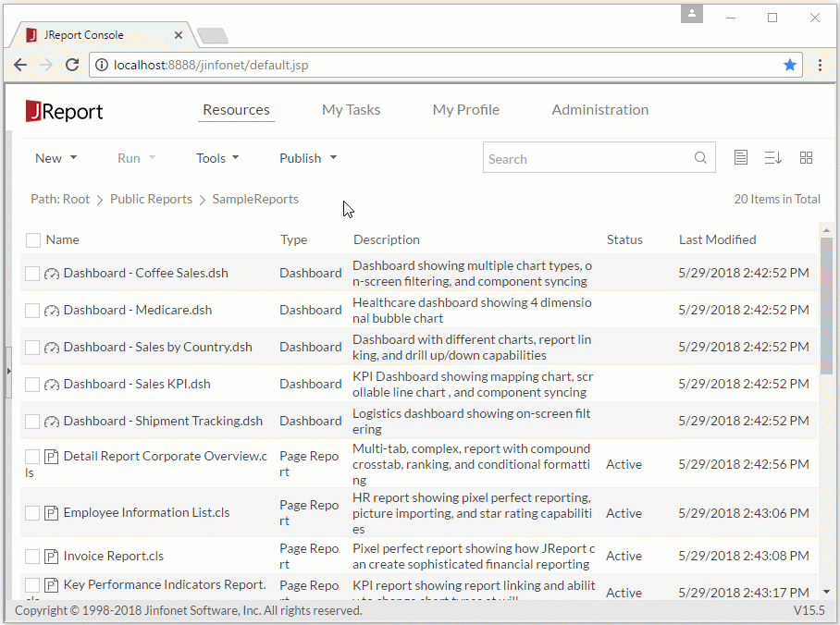The height and width of the screenshot is (625, 840).
Task: Check the Dashboard - Medicare.dsh checkbox
Action: (x=32, y=311)
